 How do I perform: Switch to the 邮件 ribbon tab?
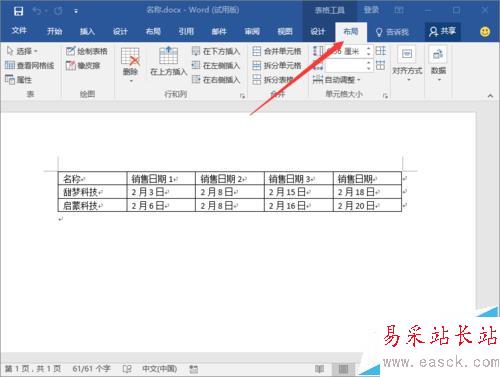(219, 31)
